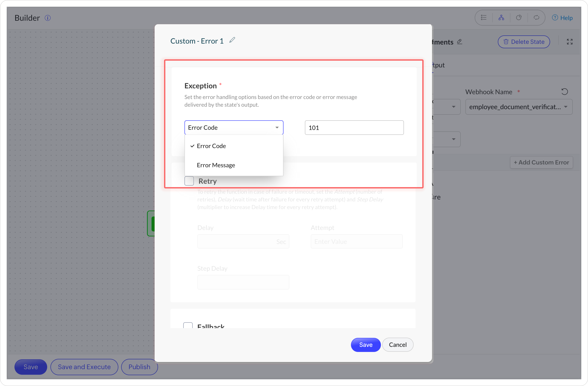Open the list view icon in top toolbar
588x386 pixels.
click(484, 18)
